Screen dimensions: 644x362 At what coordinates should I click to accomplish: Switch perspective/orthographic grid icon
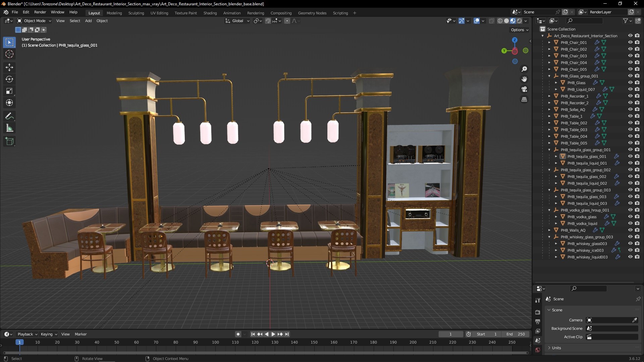524,100
